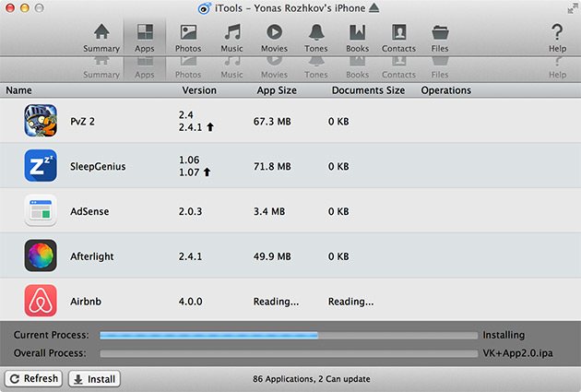Screen dimensions: 581x392
Task: Click the 67.3 MB size value
Action: (x=272, y=122)
